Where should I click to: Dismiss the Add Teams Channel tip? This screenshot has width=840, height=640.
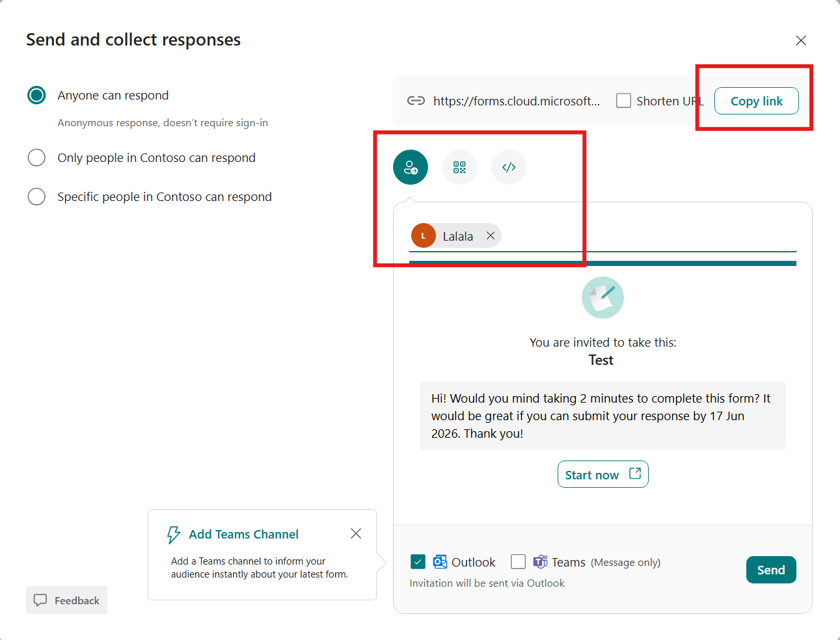356,533
